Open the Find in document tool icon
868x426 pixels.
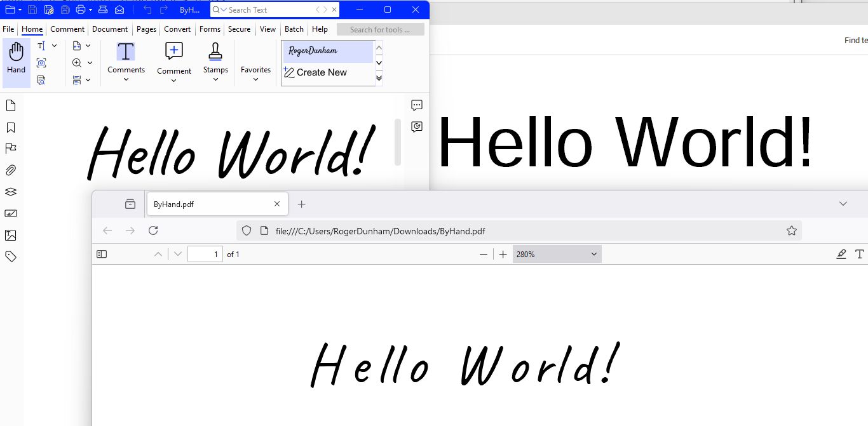click(41, 80)
